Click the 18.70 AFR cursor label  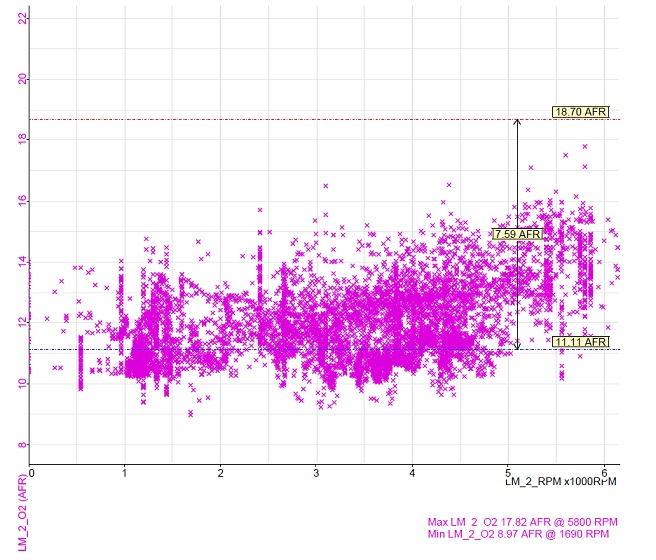[x=580, y=112]
